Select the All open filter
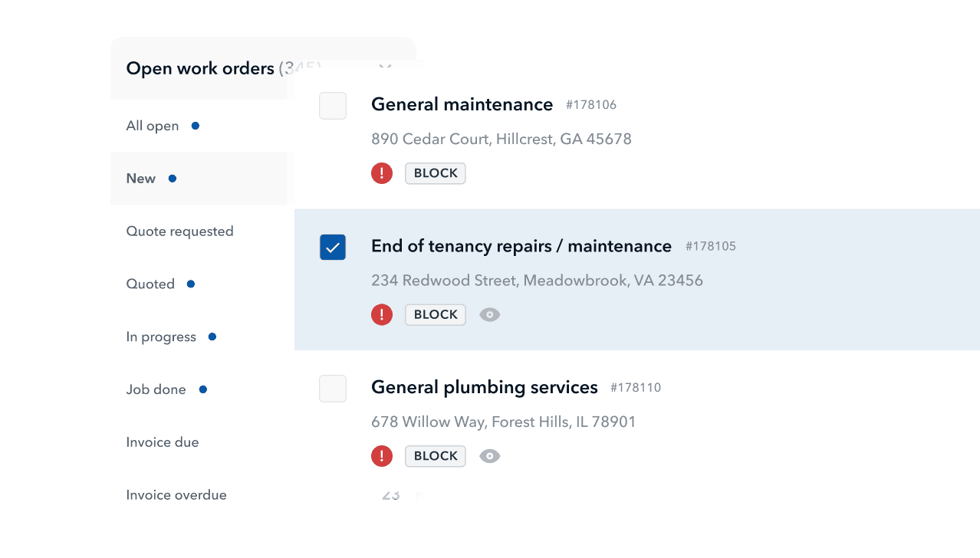Screen dimensions: 980x558 pyautogui.click(x=153, y=126)
